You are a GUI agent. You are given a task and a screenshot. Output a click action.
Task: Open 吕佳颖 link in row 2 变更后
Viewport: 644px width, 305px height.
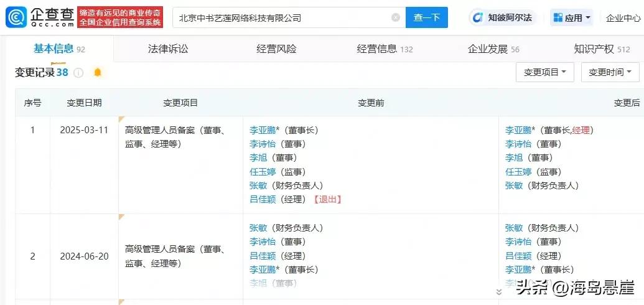click(x=518, y=256)
